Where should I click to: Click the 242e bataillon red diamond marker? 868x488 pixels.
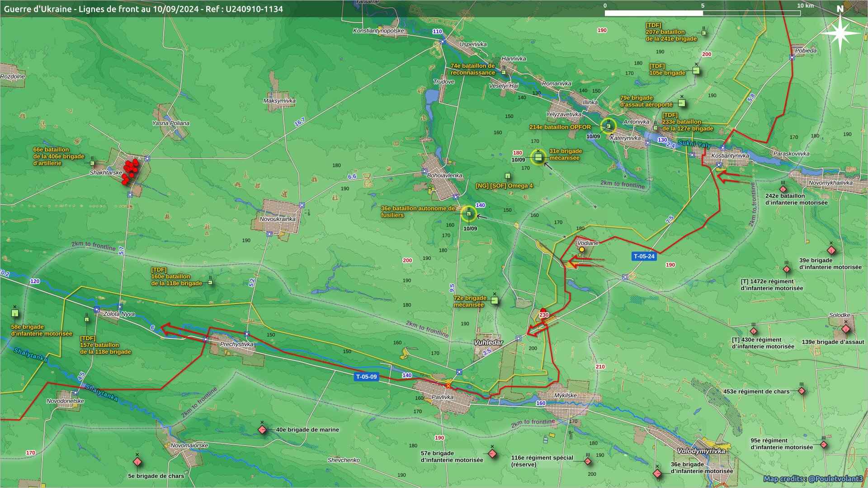coord(783,189)
